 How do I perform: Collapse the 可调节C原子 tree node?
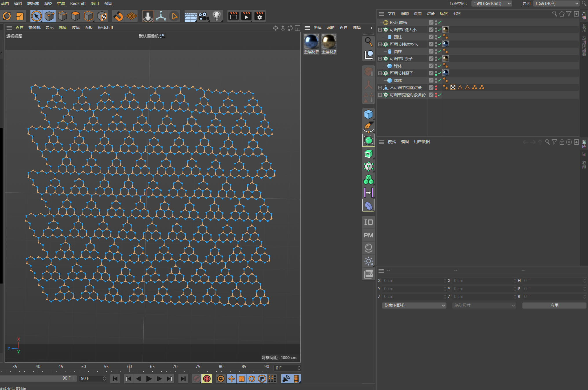coord(380,59)
